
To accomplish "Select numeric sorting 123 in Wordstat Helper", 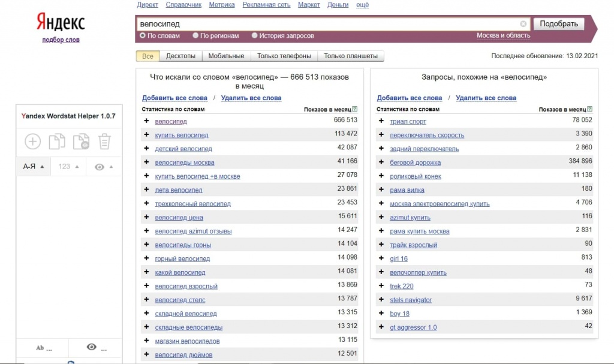I will point(67,166).
